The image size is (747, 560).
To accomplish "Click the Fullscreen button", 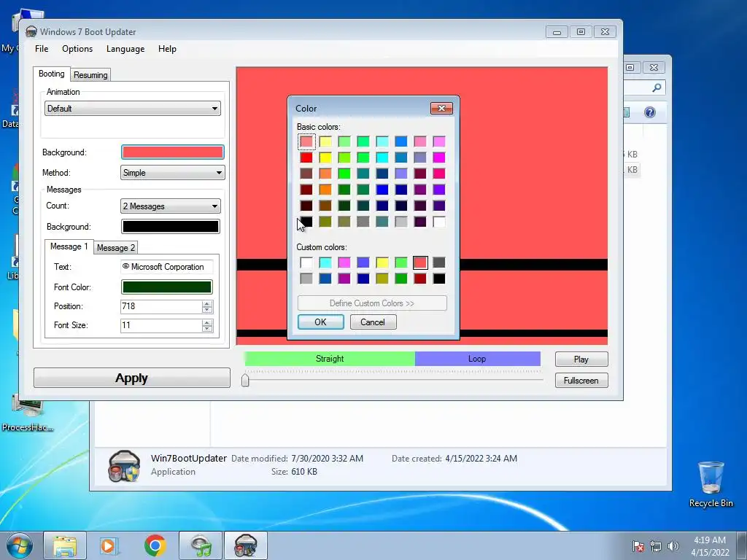I will [x=581, y=381].
